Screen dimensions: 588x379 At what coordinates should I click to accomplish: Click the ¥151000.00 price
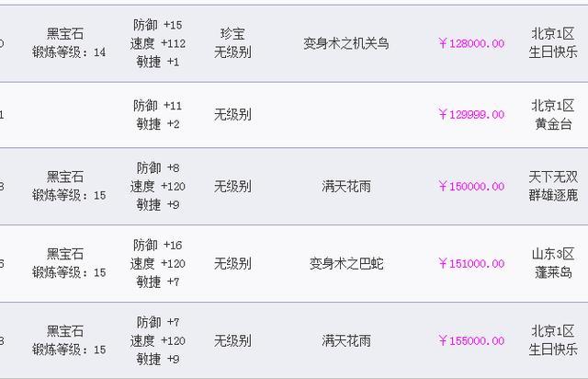coord(471,264)
